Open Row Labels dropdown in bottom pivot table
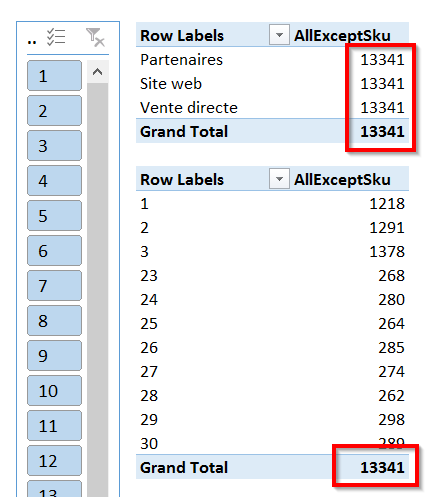 [279, 179]
